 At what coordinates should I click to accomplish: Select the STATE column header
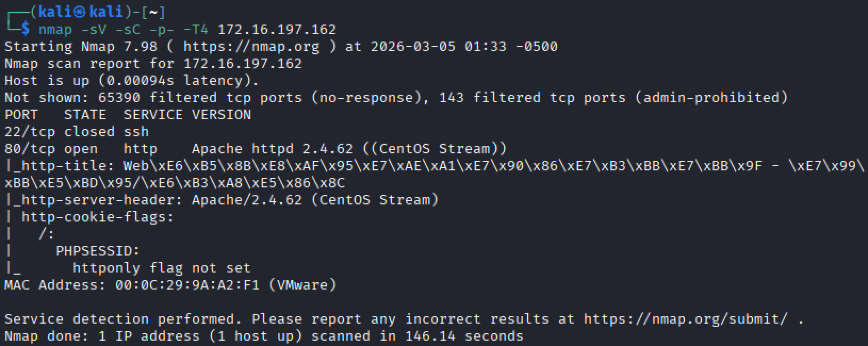[85, 114]
